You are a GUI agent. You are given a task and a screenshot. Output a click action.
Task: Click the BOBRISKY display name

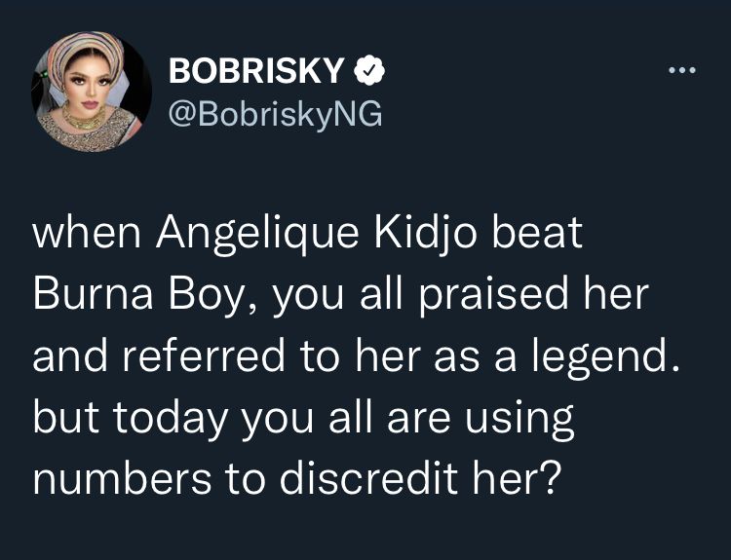tap(256, 71)
